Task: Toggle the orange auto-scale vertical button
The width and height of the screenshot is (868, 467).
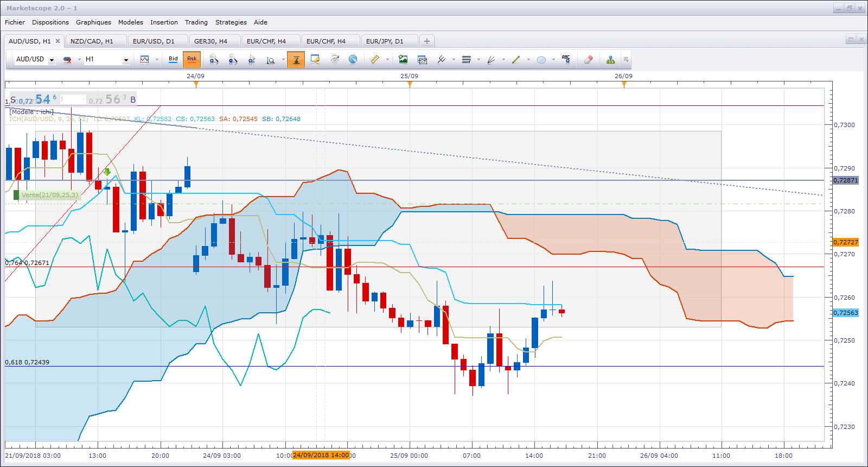Action: pyautogui.click(x=296, y=60)
